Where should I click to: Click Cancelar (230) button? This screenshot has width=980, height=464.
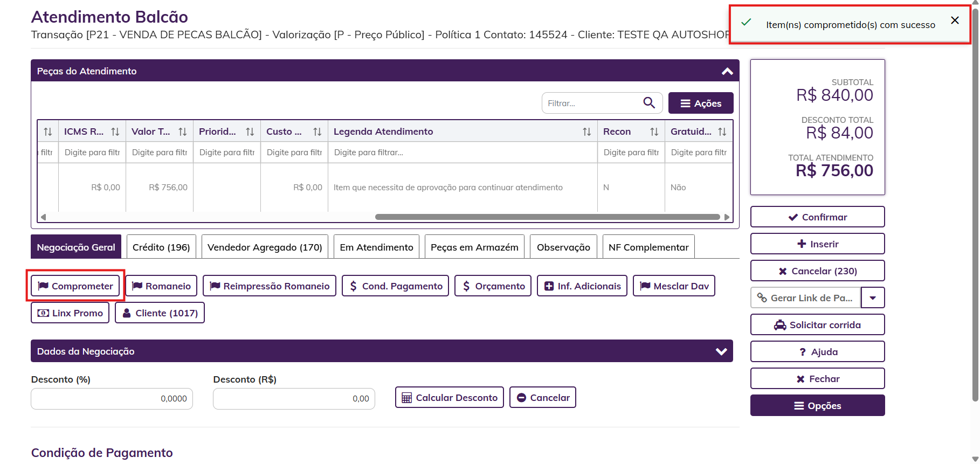[817, 271]
